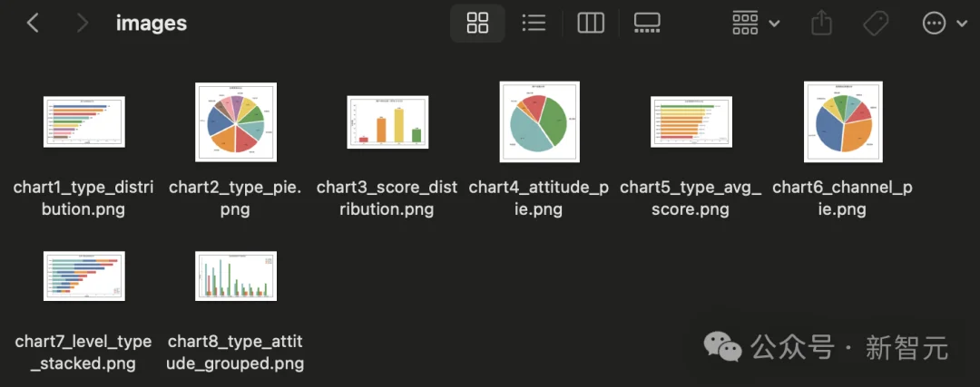Switch to column view

(591, 24)
